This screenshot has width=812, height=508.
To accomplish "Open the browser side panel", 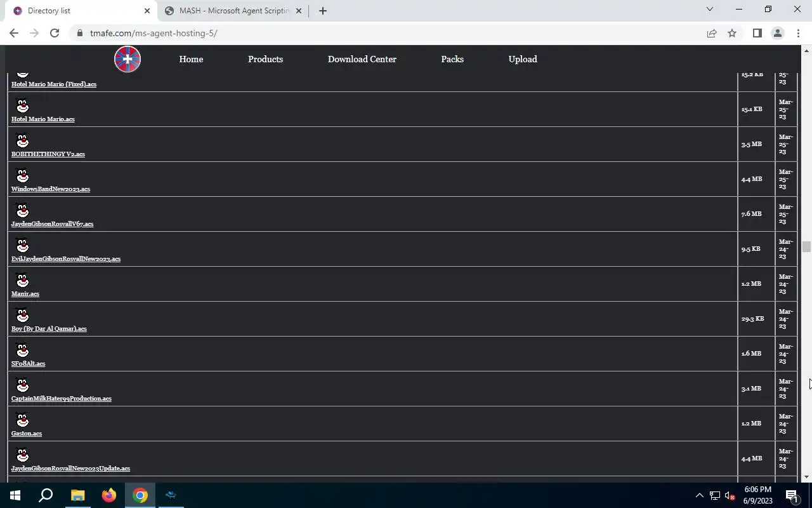I will point(757,33).
